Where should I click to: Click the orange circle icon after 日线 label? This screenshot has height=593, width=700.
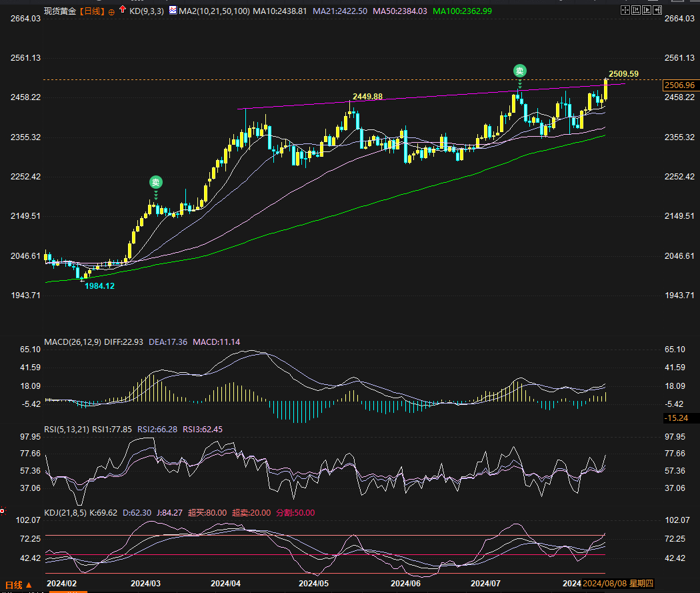pos(111,11)
